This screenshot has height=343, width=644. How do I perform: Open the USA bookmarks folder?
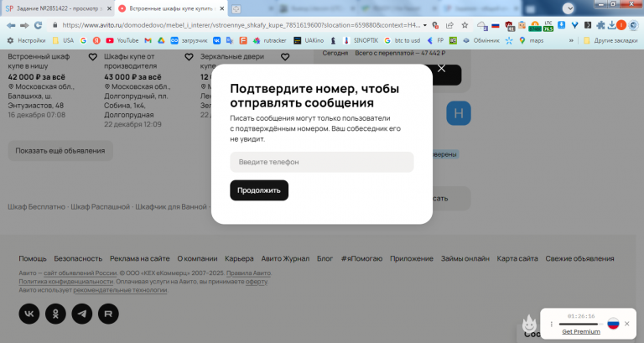(x=63, y=40)
